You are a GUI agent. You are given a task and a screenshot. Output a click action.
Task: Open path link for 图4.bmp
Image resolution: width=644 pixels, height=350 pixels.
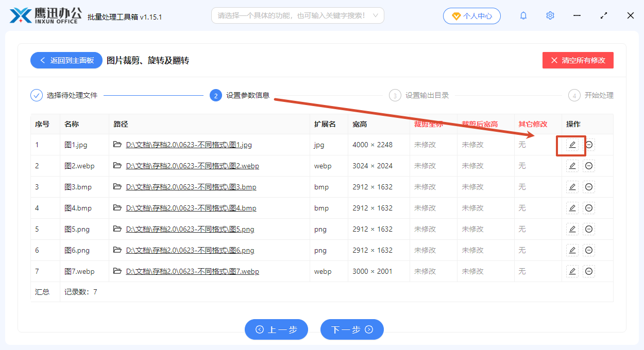tap(191, 208)
